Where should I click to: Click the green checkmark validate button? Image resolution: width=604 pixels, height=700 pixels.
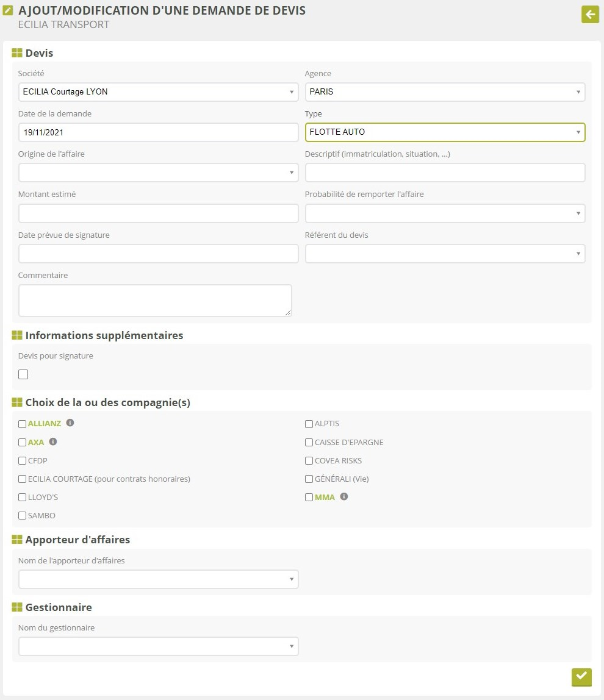tap(581, 676)
